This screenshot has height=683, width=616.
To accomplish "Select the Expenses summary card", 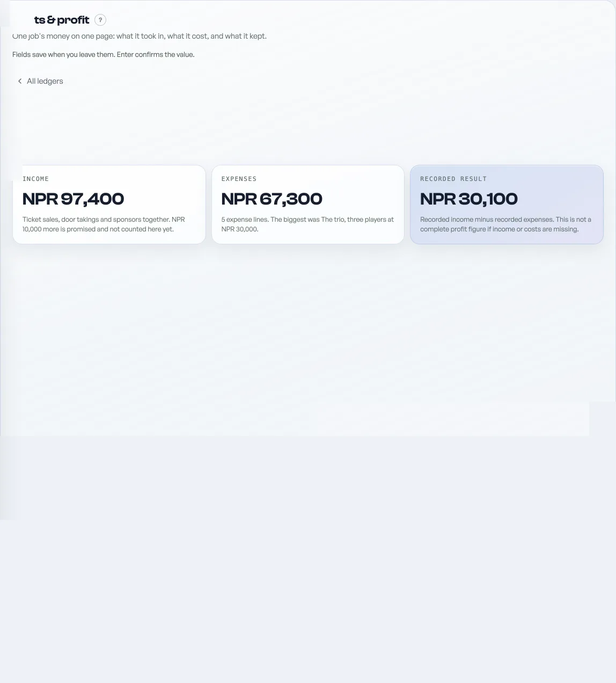I will click(x=308, y=205).
